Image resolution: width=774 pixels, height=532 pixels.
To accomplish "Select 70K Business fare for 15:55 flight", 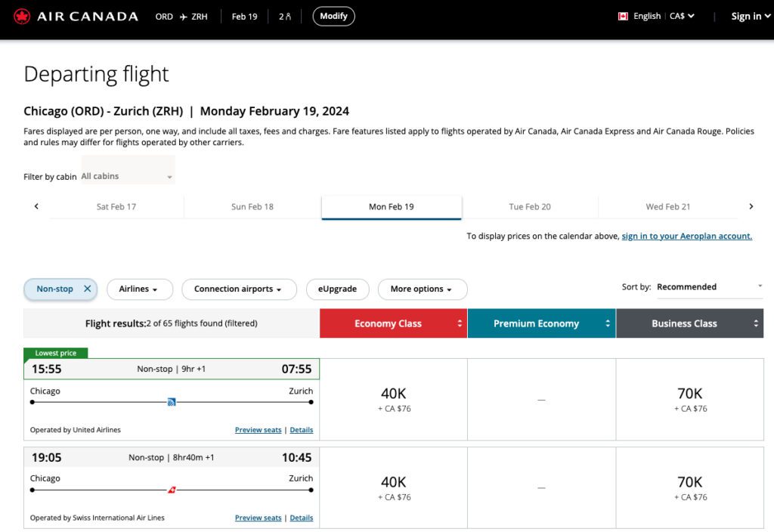I will [x=689, y=399].
